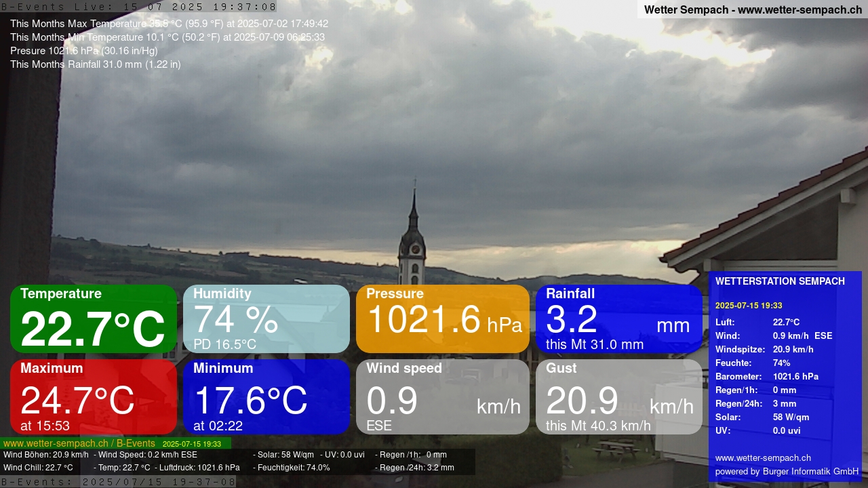Viewport: 868px width, 488px height.
Task: Click the Regen/24h 3 mm panel row
Action: 756,404
